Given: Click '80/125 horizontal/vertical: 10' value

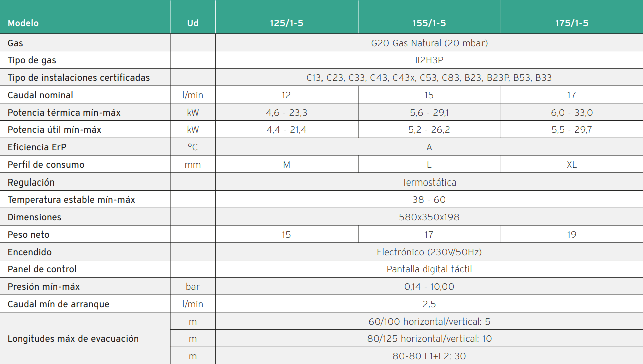Looking at the screenshot, I should [x=429, y=339].
